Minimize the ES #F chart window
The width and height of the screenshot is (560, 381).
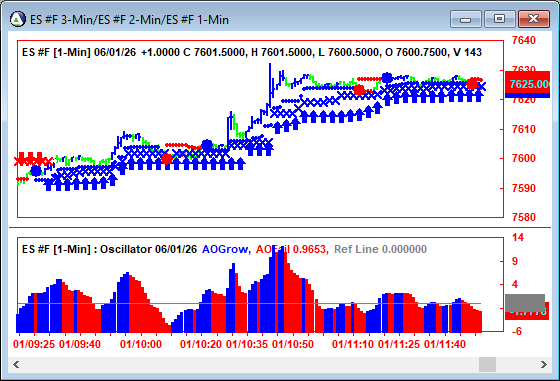466,19
